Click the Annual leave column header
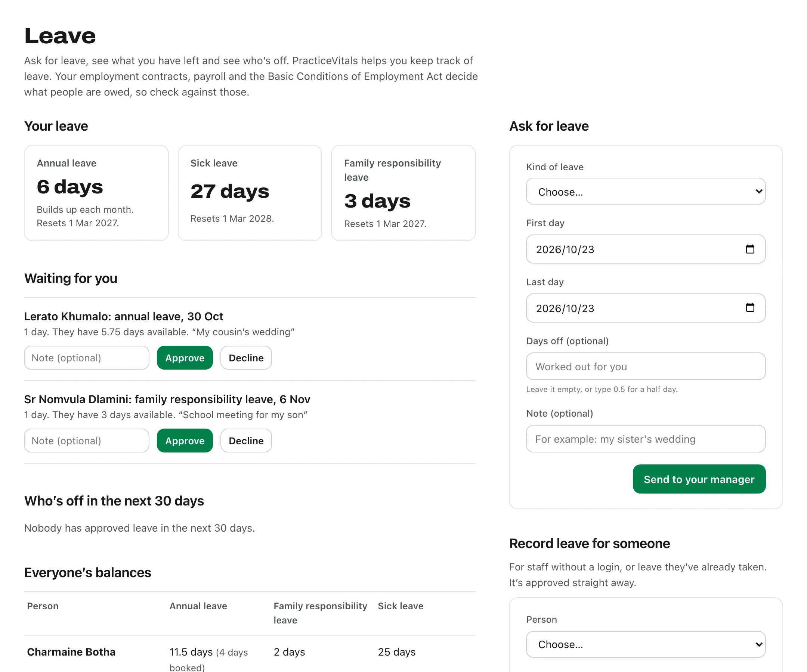807x672 pixels. pyautogui.click(x=198, y=606)
